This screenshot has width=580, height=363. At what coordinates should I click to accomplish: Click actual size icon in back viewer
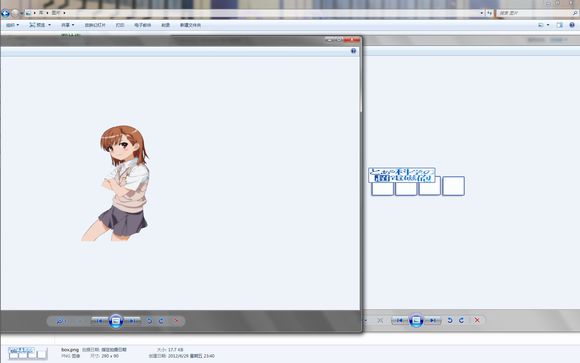[x=380, y=320]
